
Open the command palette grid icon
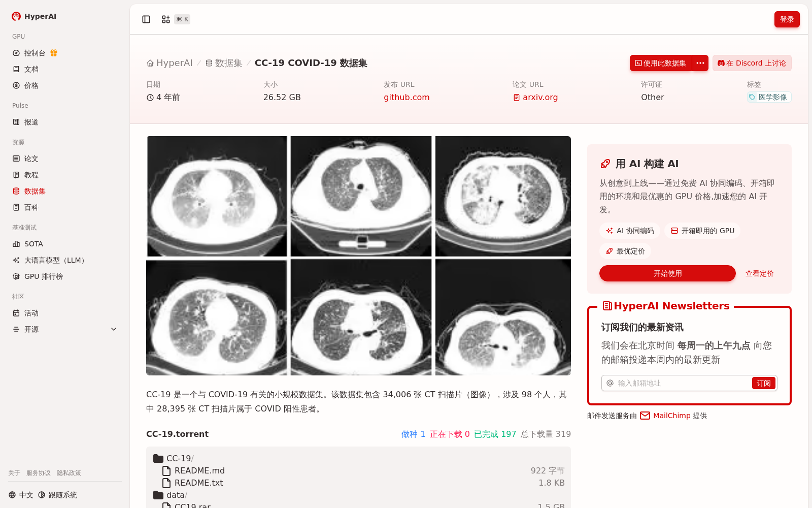[x=166, y=19]
